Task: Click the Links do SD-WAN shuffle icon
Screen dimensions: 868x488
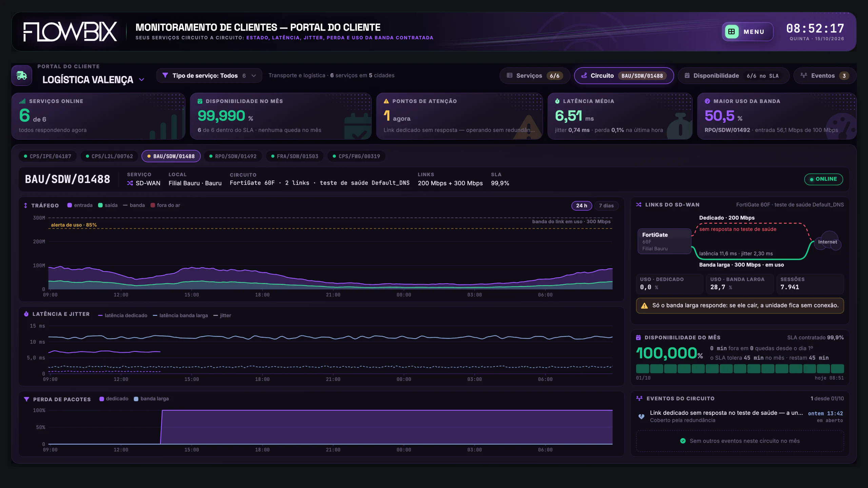Action: tap(639, 205)
